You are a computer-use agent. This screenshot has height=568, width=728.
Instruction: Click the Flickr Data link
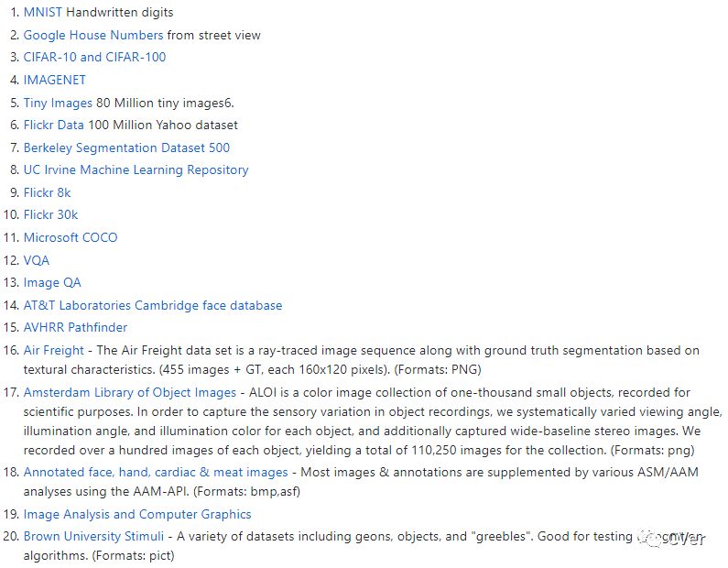[x=53, y=125]
